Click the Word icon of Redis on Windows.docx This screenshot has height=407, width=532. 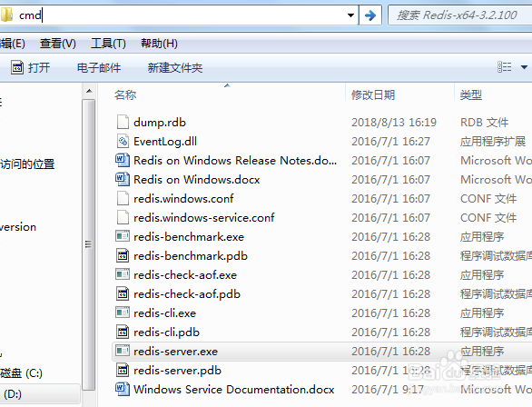123,179
